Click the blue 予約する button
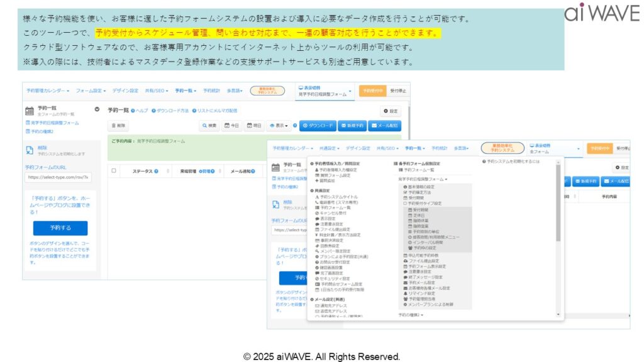Image resolution: width=644 pixels, height=362 pixels. pyautogui.click(x=60, y=228)
